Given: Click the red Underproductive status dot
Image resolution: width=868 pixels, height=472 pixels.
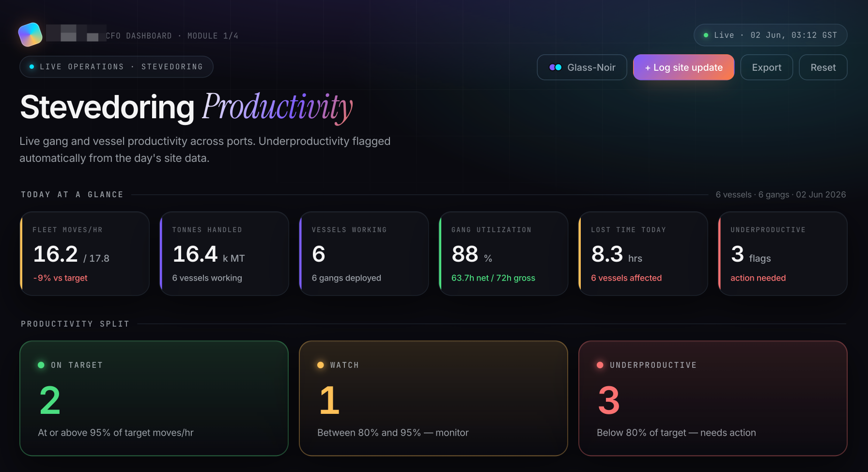Looking at the screenshot, I should tap(600, 365).
